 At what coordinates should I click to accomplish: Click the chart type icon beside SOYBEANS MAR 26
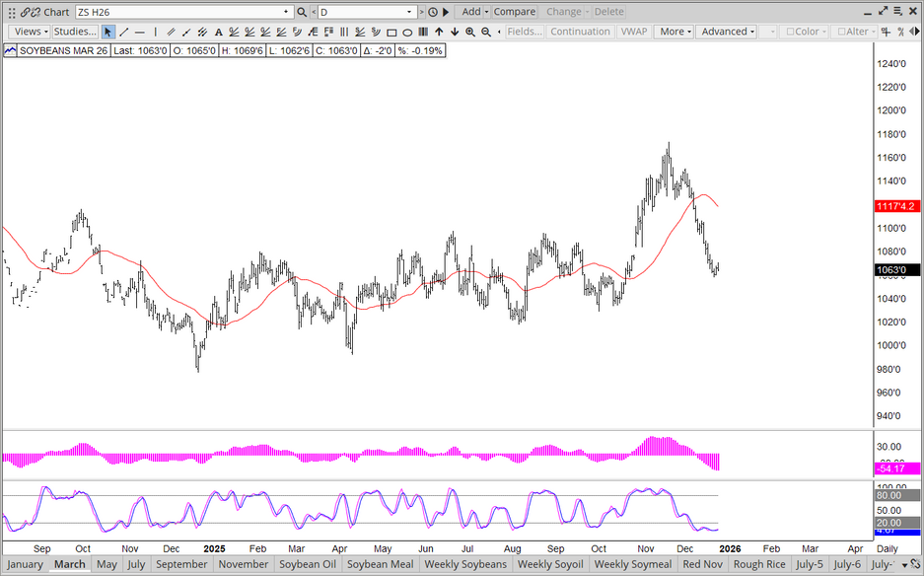[10, 50]
